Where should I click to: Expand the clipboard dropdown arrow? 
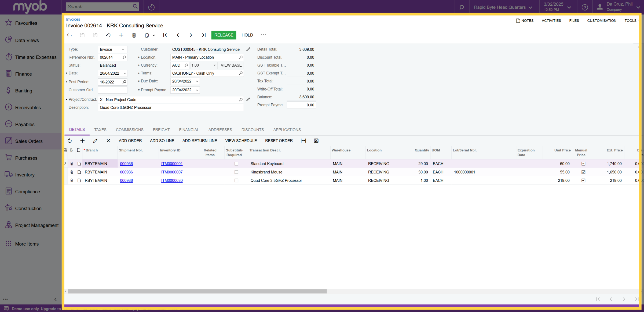pos(154,35)
